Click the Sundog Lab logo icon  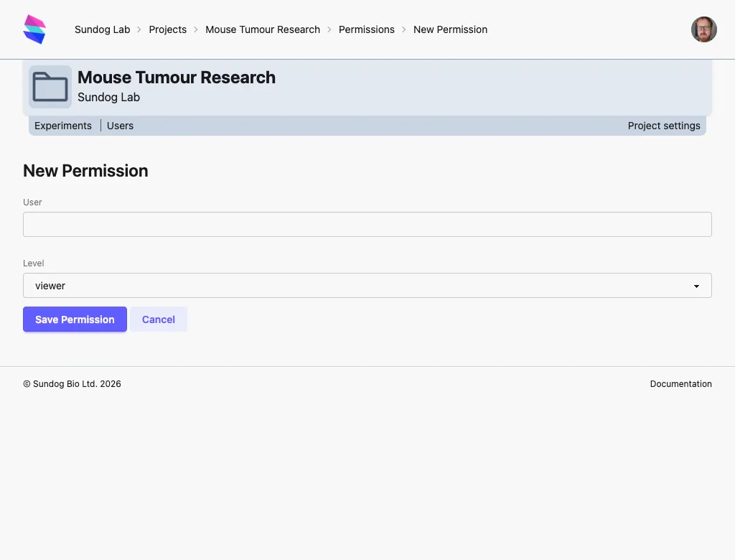point(34,29)
